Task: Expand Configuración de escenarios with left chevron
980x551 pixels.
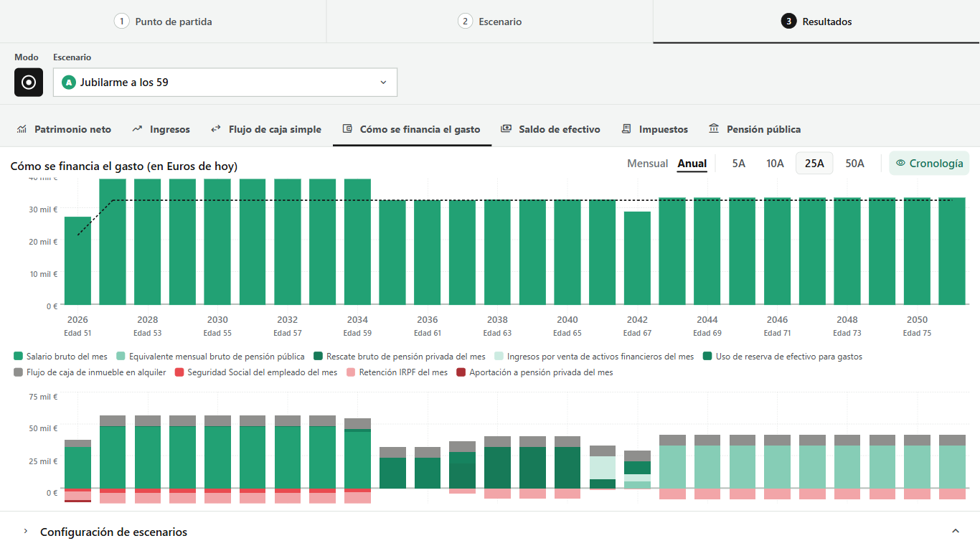Action: 26,532
